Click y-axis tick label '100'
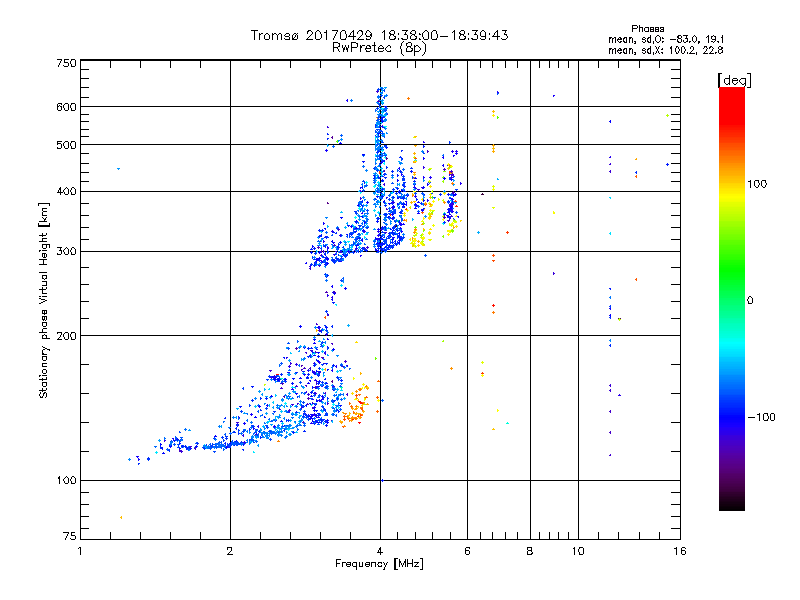The width and height of the screenshot is (800, 600). 66,480
